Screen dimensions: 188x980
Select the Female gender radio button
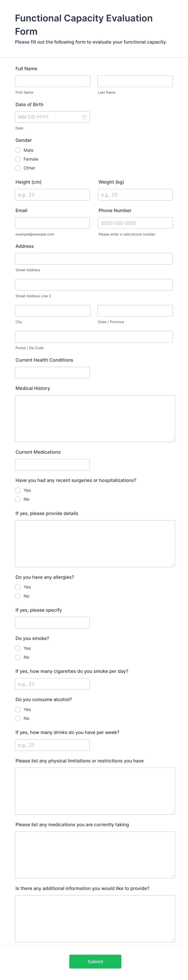tap(18, 159)
